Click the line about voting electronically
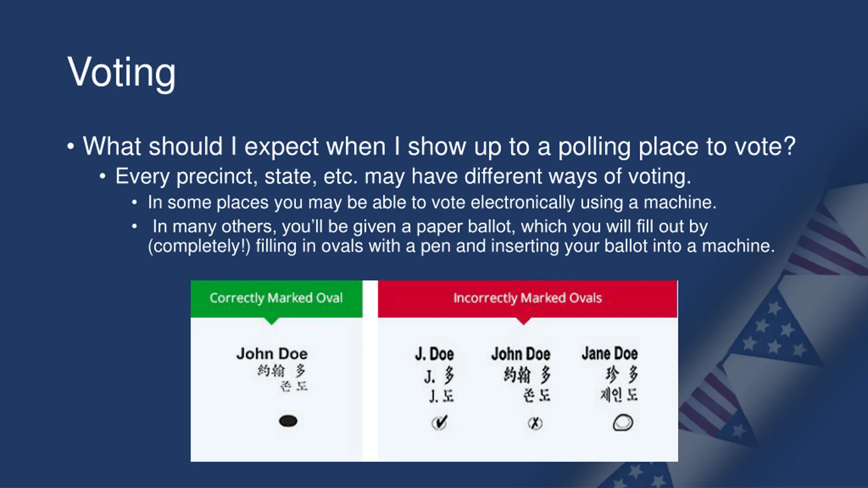Screen dimensions: 868x488 click(x=432, y=202)
